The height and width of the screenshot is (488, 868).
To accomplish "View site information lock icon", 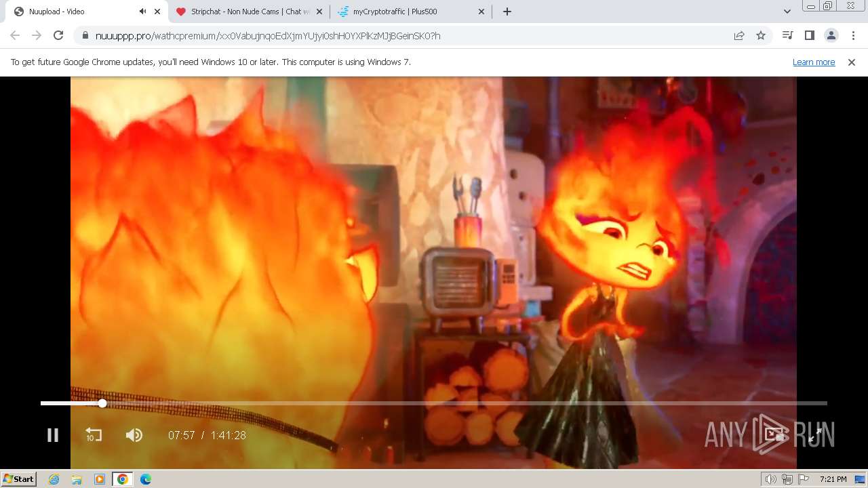I will tap(85, 36).
